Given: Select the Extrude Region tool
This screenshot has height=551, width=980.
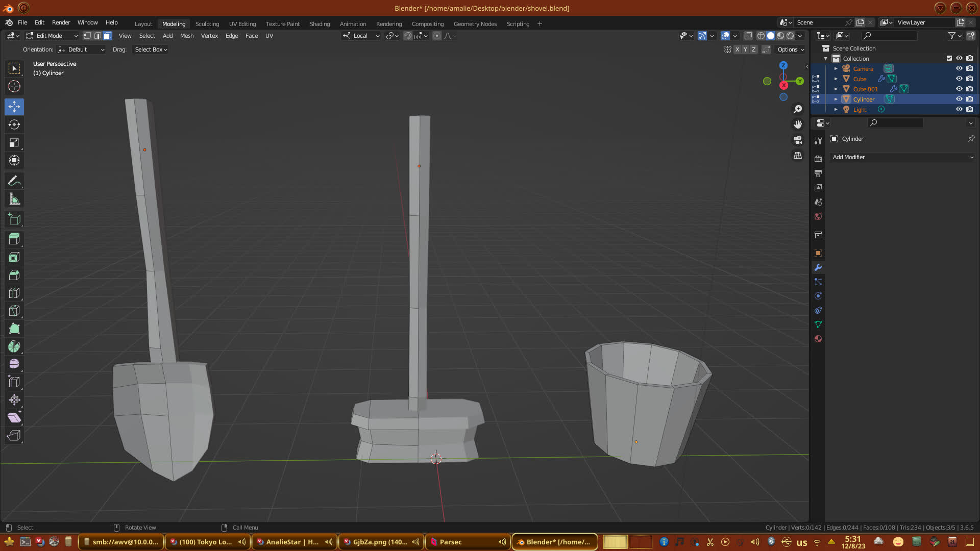Looking at the screenshot, I should click(14, 239).
